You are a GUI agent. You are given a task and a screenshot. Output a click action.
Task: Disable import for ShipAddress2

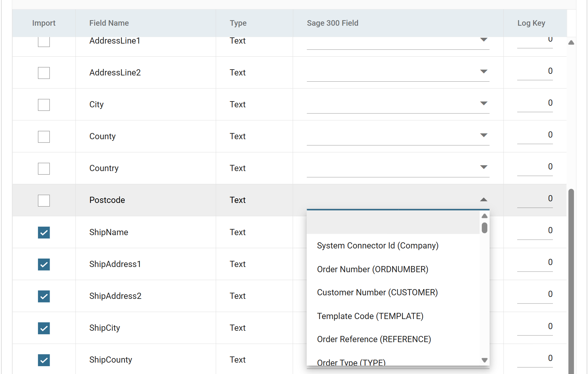(x=44, y=296)
